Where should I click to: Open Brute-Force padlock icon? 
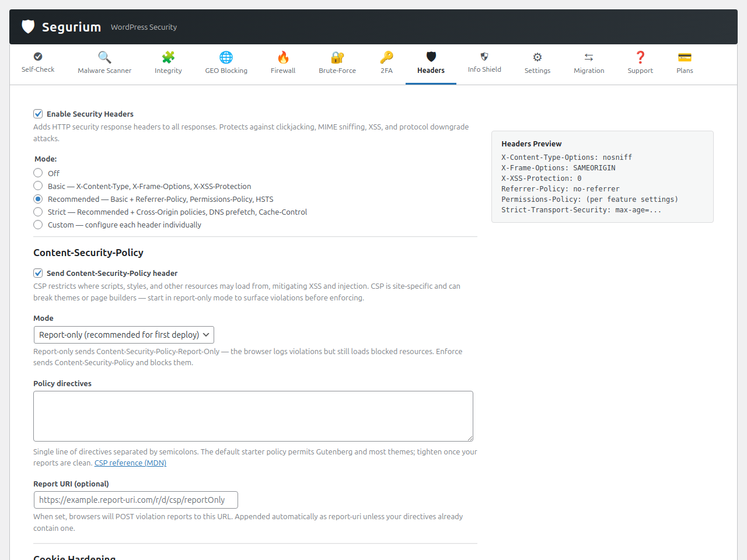[x=337, y=57]
